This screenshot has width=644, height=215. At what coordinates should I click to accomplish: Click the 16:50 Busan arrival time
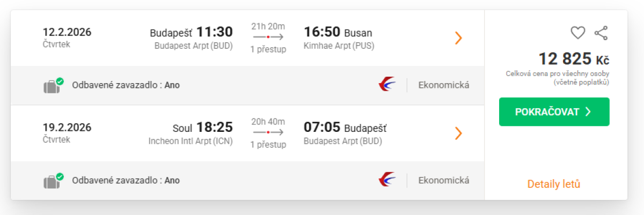pos(323,32)
